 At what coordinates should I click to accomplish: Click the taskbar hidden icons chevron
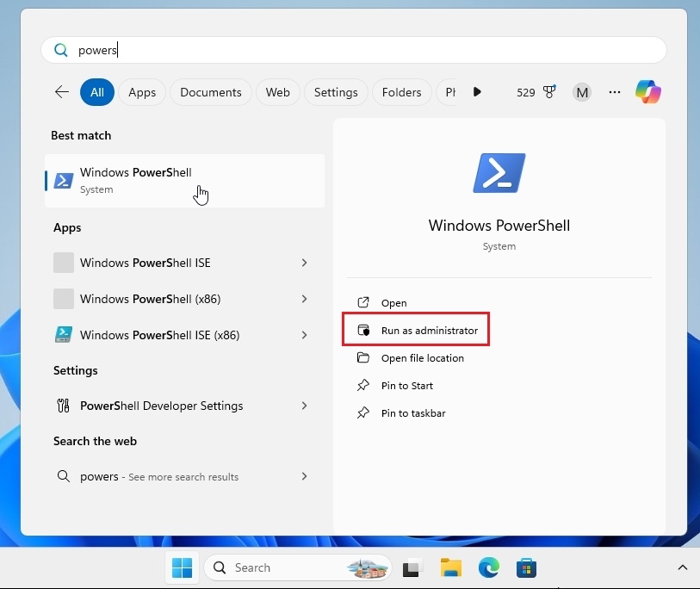[x=683, y=567]
